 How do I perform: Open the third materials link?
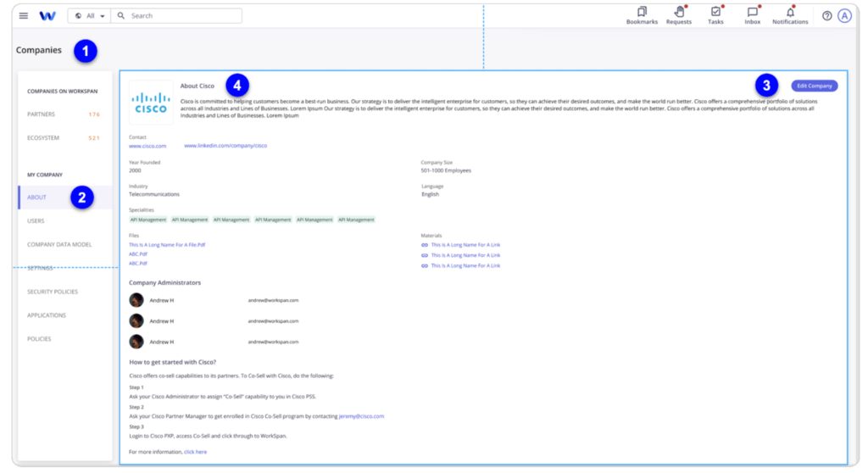[465, 266]
